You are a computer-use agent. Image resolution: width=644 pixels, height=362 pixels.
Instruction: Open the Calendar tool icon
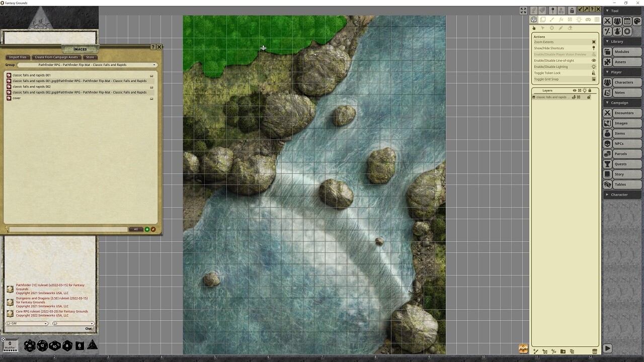click(627, 21)
